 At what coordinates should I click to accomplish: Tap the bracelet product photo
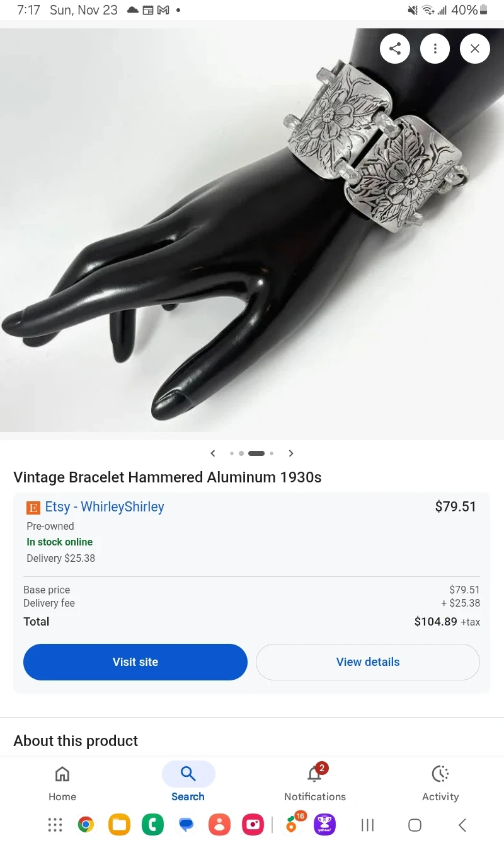coord(252,230)
